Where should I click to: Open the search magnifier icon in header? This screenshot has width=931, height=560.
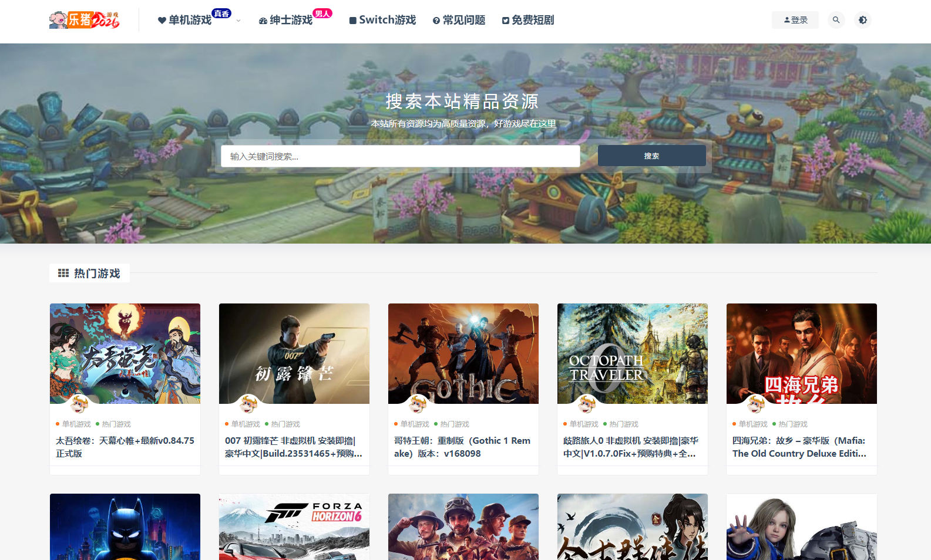point(836,20)
